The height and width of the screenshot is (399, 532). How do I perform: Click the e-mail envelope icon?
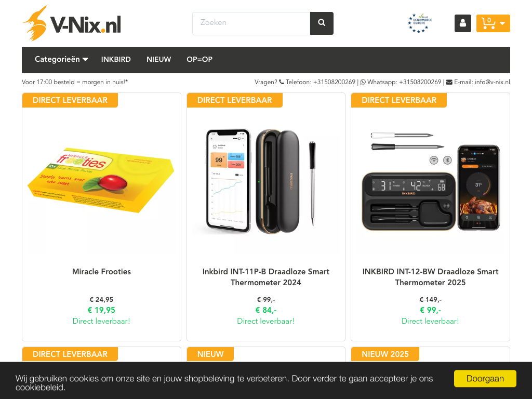pyautogui.click(x=449, y=82)
